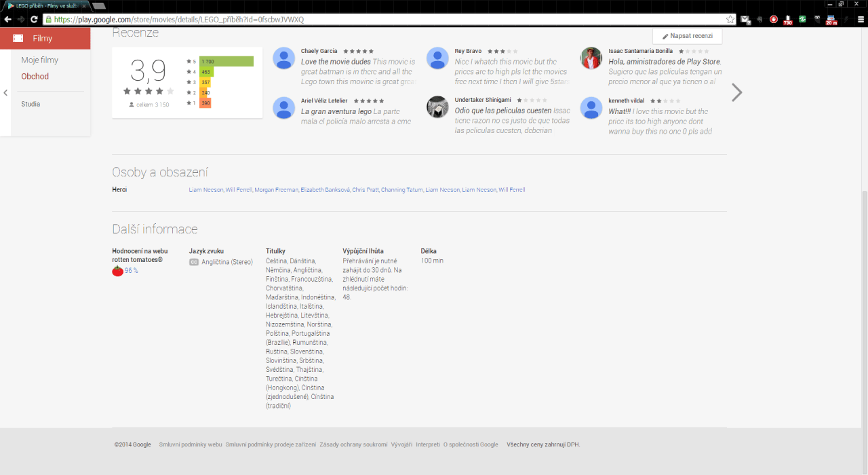Screen dimensions: 868x475
Task: Click the 3,9 average rating score
Action: 148,71
